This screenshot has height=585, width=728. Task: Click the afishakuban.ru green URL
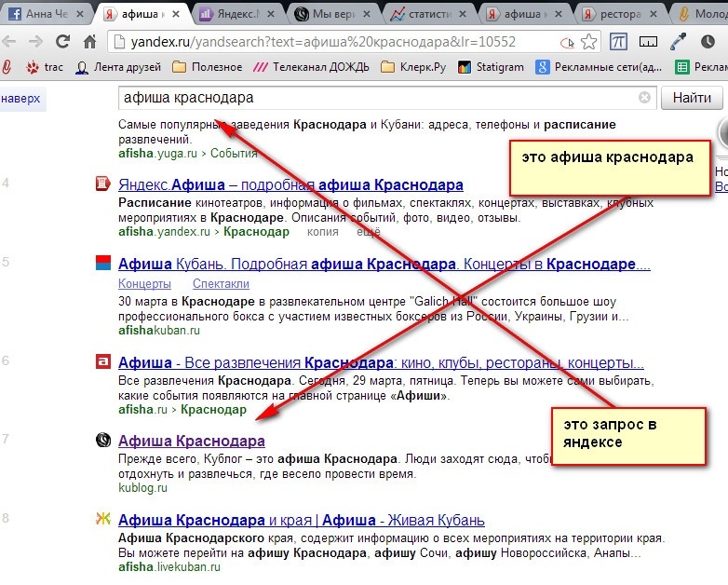pyautogui.click(x=159, y=331)
